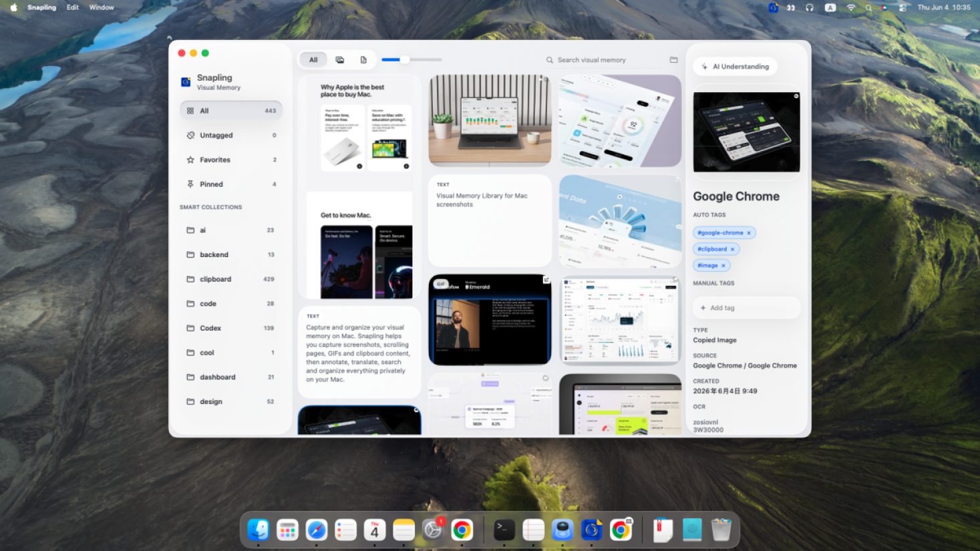Click the Wi-Fi status icon

point(851,7)
